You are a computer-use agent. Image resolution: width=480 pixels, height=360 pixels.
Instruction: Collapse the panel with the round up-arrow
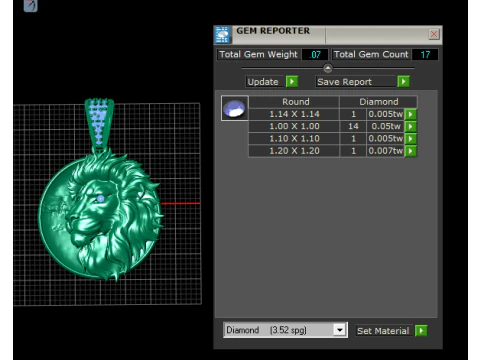point(328,68)
